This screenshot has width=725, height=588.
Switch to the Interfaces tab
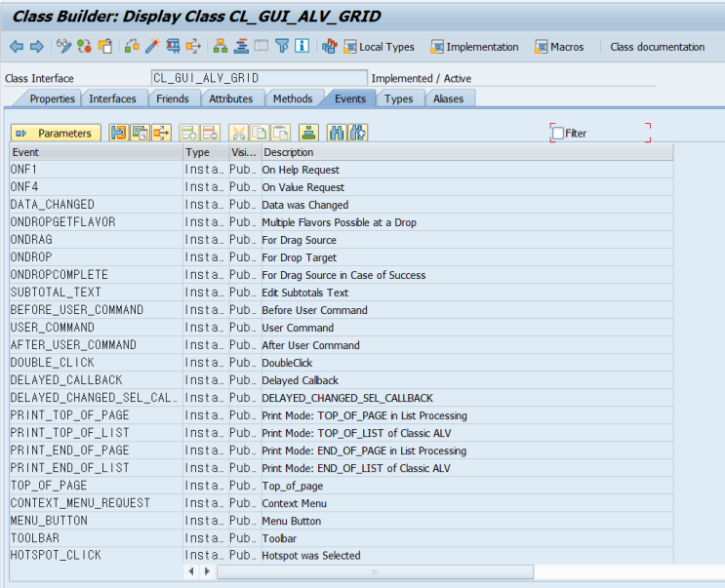point(112,98)
